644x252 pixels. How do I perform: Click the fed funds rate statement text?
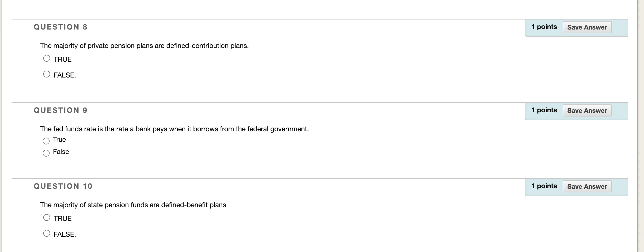pyautogui.click(x=174, y=129)
